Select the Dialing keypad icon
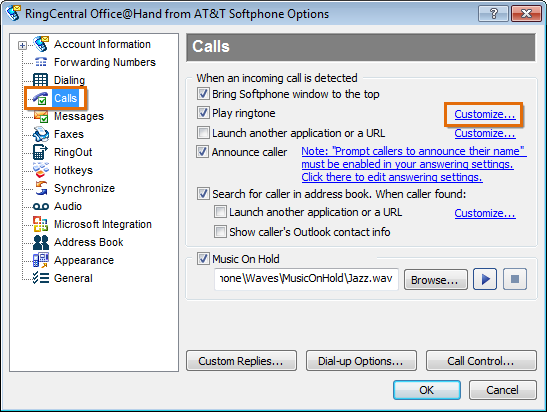The width and height of the screenshot is (547, 412). point(40,80)
